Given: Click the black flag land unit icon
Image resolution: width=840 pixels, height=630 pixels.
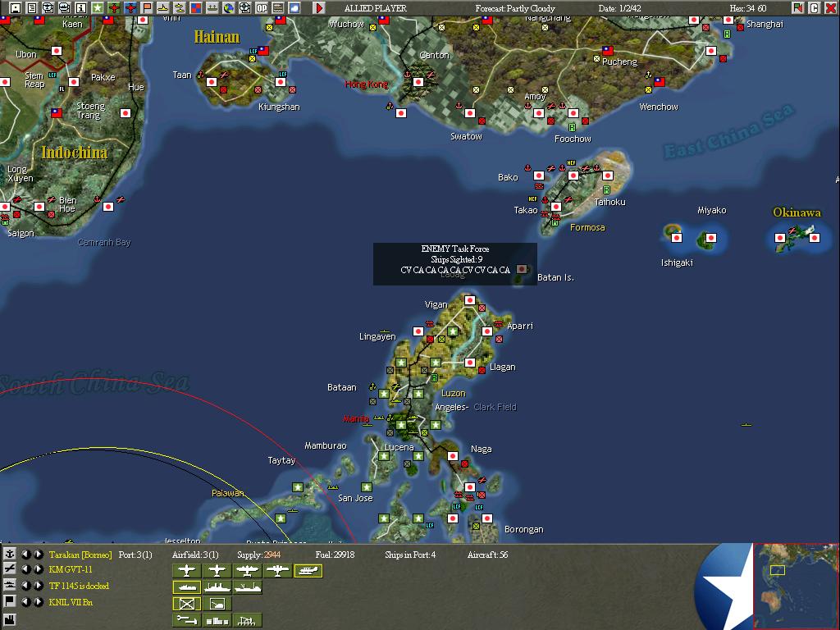Looking at the screenshot, I should 9,601.
